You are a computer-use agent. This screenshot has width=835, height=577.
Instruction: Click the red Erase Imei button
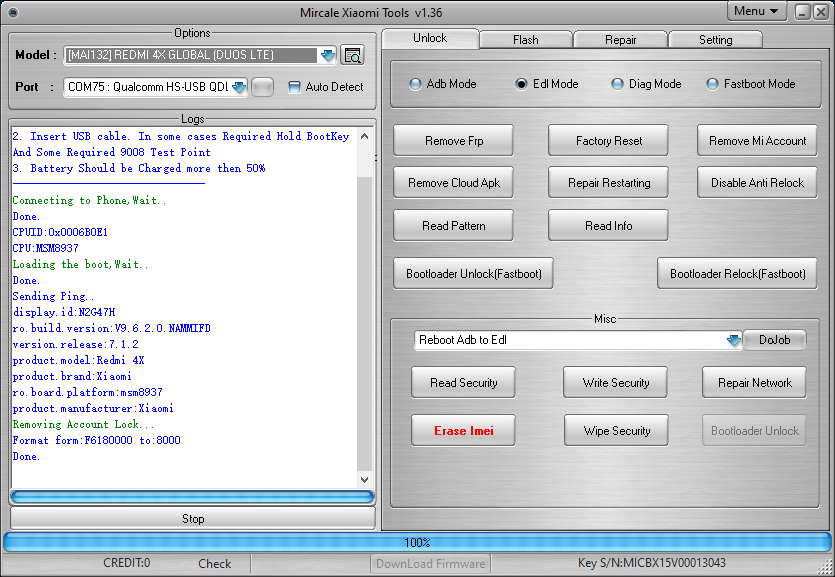coord(463,431)
